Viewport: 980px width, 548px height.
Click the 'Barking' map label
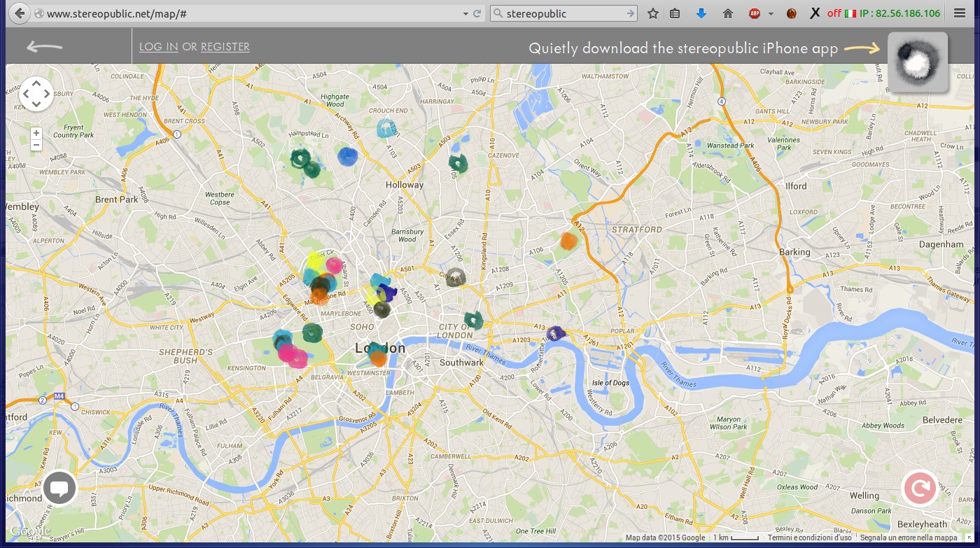(794, 252)
